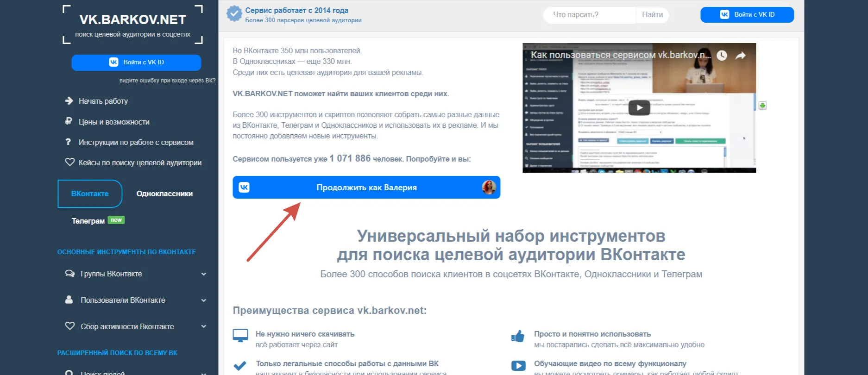
Task: Click 'Просто и понятно использовать' text
Action: point(592,334)
